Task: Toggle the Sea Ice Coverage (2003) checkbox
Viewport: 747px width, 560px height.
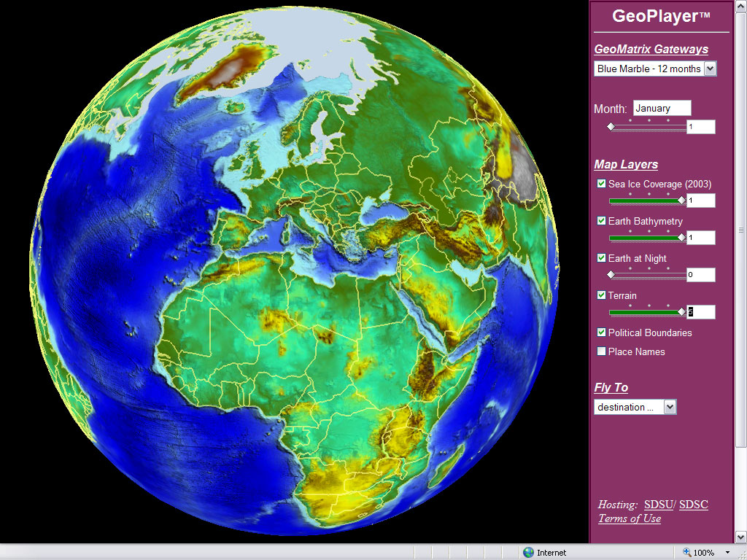Action: tap(601, 184)
